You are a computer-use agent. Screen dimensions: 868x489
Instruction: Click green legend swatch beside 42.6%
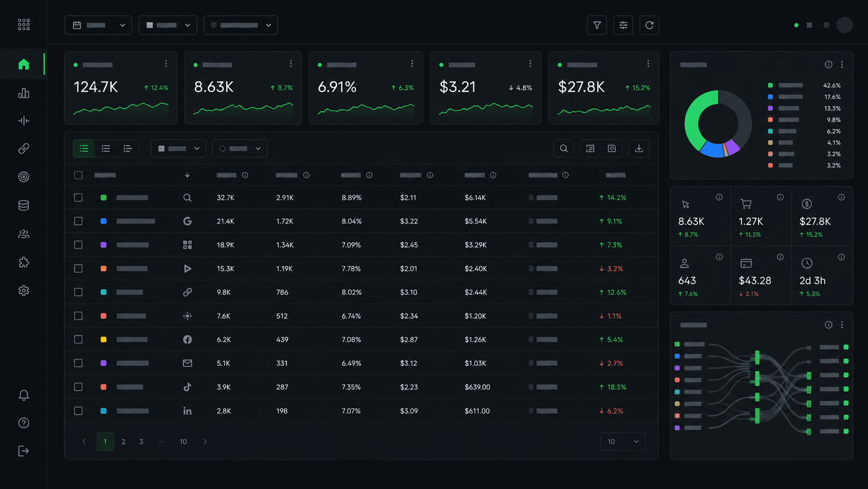[x=770, y=85]
